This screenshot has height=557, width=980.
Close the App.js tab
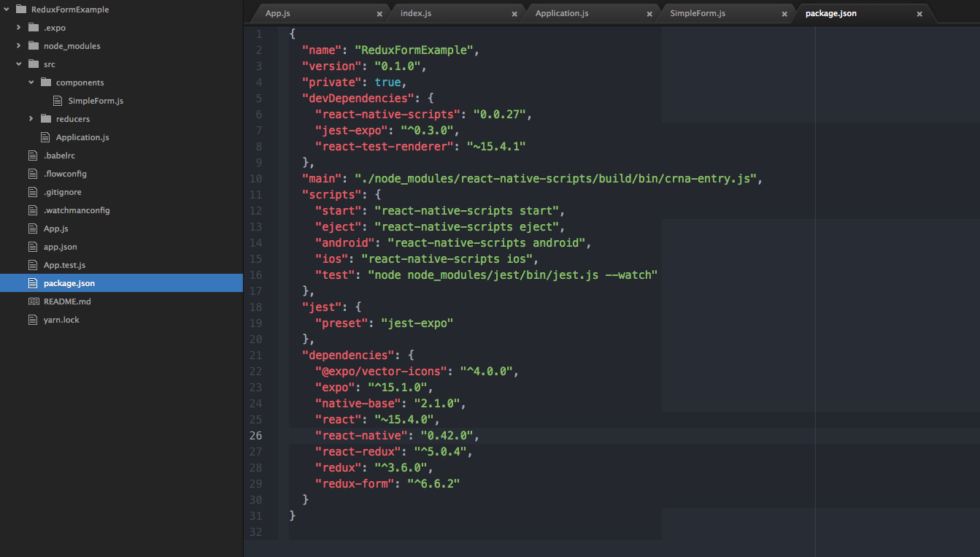click(379, 13)
